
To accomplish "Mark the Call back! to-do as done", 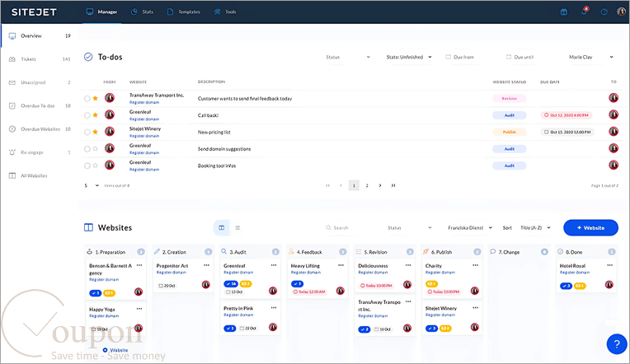I will [87, 115].
